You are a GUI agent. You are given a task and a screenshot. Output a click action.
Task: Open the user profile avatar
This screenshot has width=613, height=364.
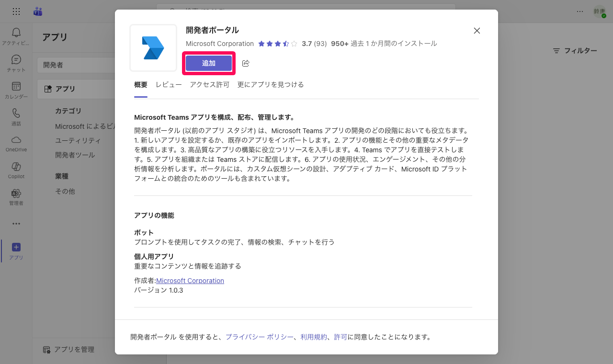click(x=600, y=11)
